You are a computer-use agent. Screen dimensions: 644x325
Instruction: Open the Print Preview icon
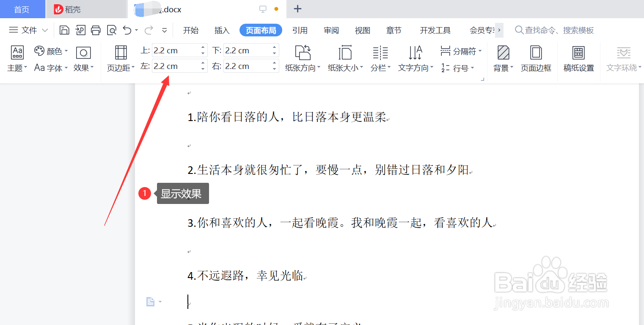(x=112, y=30)
